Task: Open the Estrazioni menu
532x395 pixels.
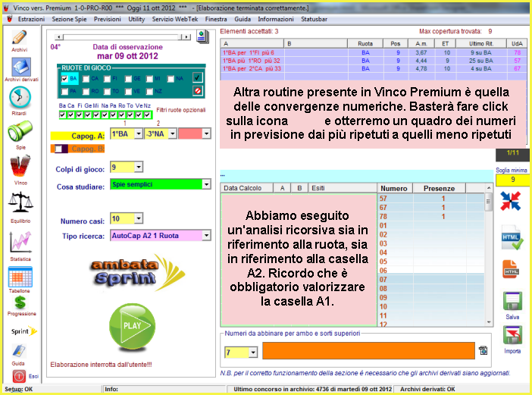Action: [x=31, y=20]
